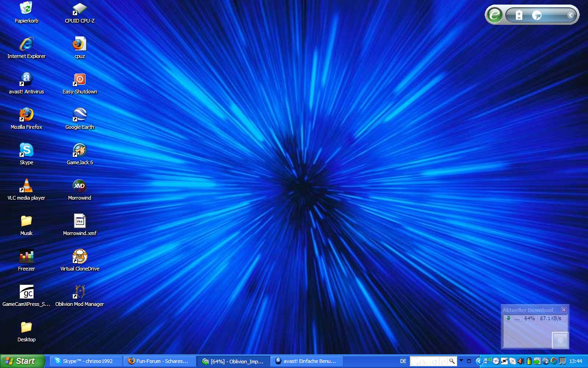Select the Virtual CloneDrive desktop icon
588x368 pixels.
tap(79, 257)
